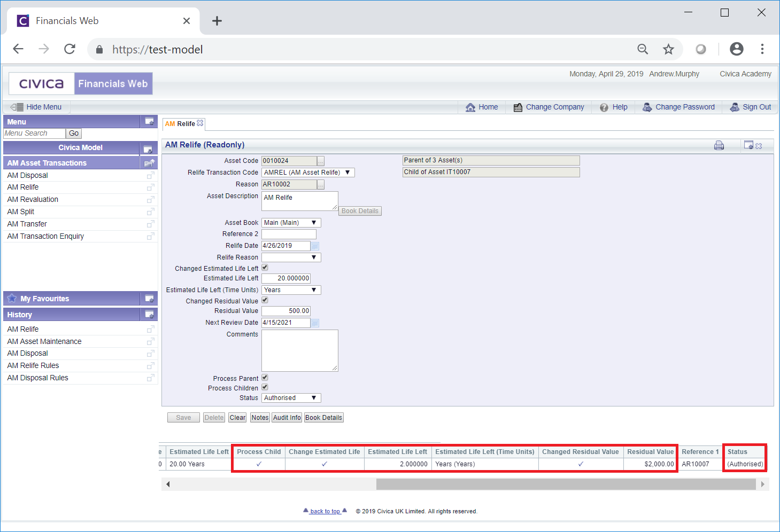Open AM Transaction Enquiry menu item
Screen dimensions: 780x532
point(45,236)
